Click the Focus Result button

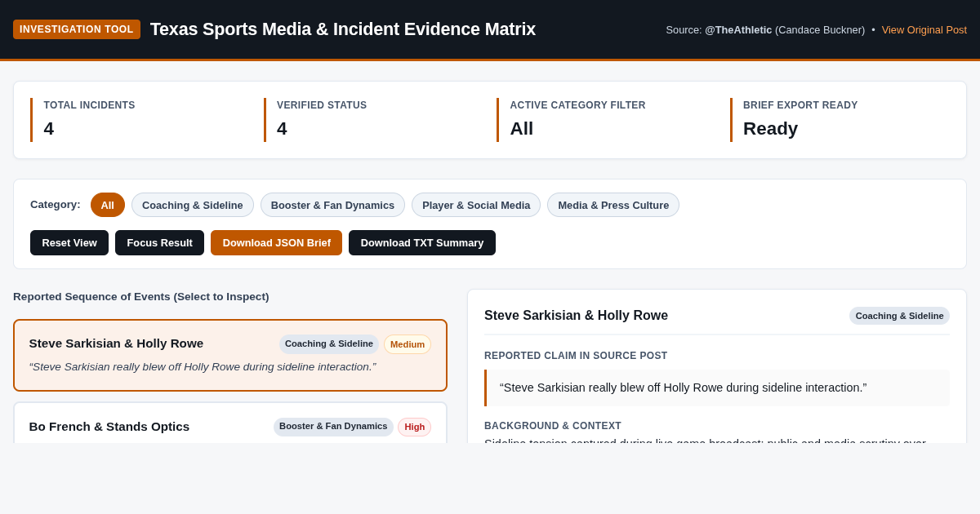160,242
